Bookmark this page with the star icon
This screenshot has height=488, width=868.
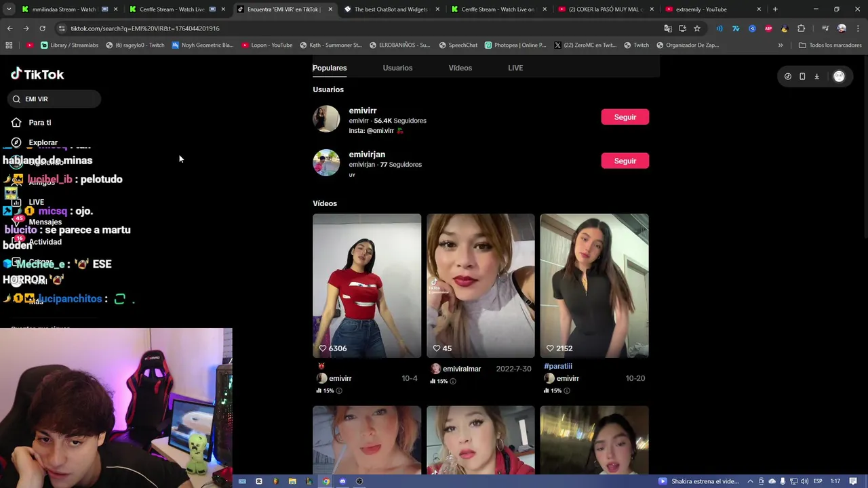[696, 28]
